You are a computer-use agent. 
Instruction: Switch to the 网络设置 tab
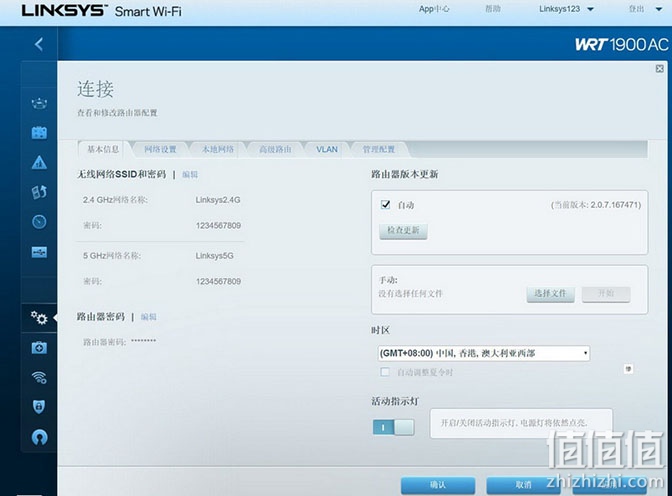160,149
